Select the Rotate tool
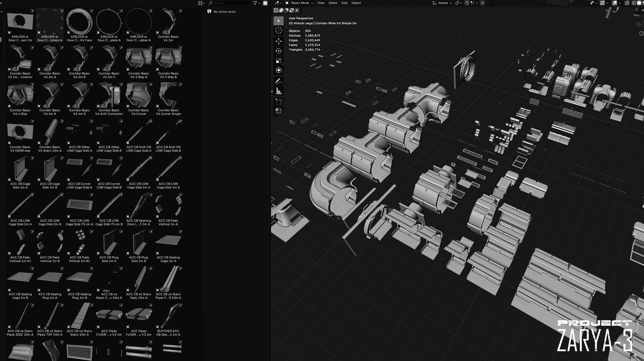The image size is (644, 361). coord(278,51)
